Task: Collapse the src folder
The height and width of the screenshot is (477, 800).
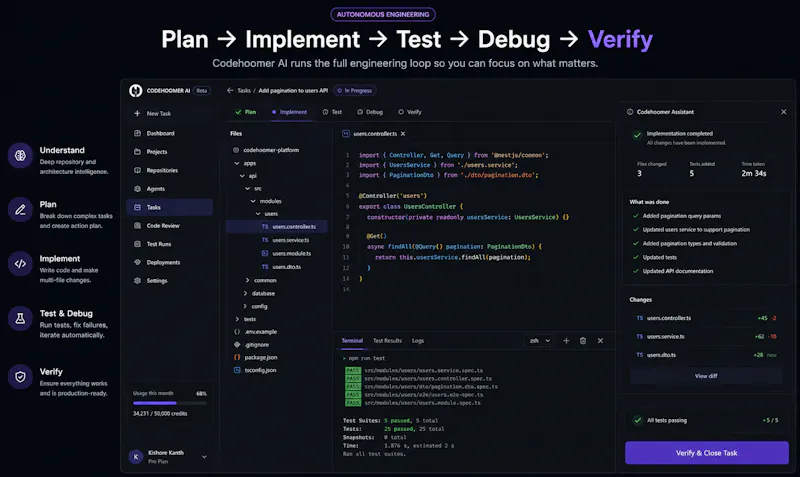Action: click(247, 188)
